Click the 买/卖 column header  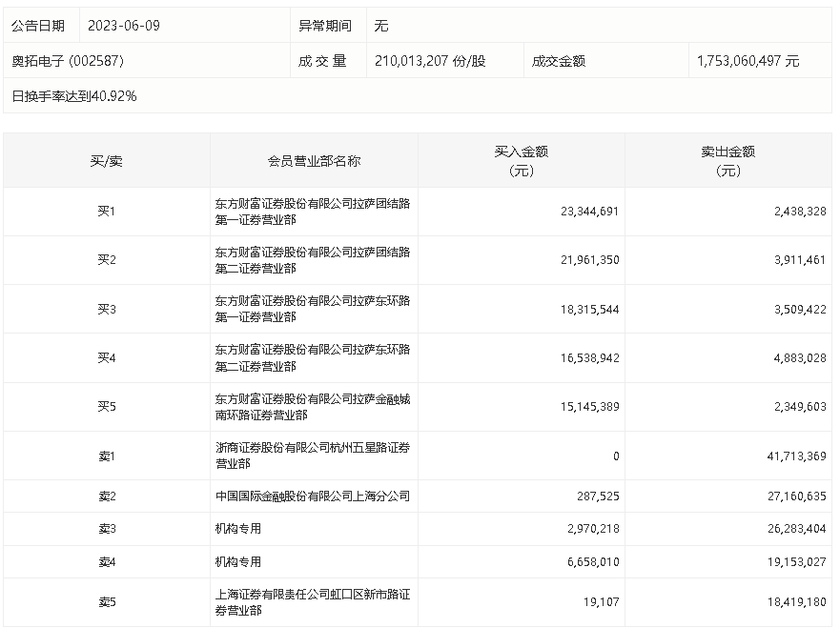(107, 161)
